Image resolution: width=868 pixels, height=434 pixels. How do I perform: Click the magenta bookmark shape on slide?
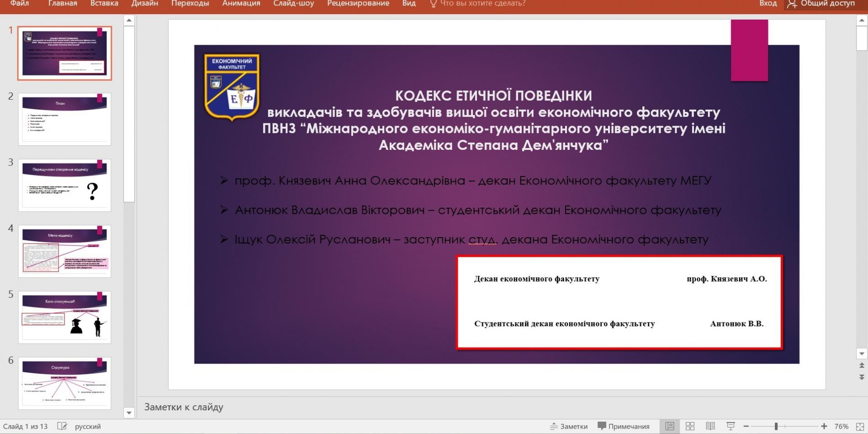point(749,50)
